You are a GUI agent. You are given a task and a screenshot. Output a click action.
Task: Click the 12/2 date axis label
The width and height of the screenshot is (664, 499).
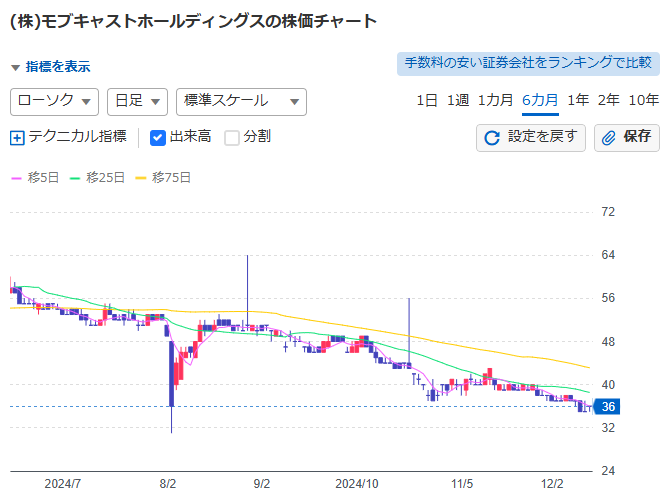pyautogui.click(x=552, y=484)
